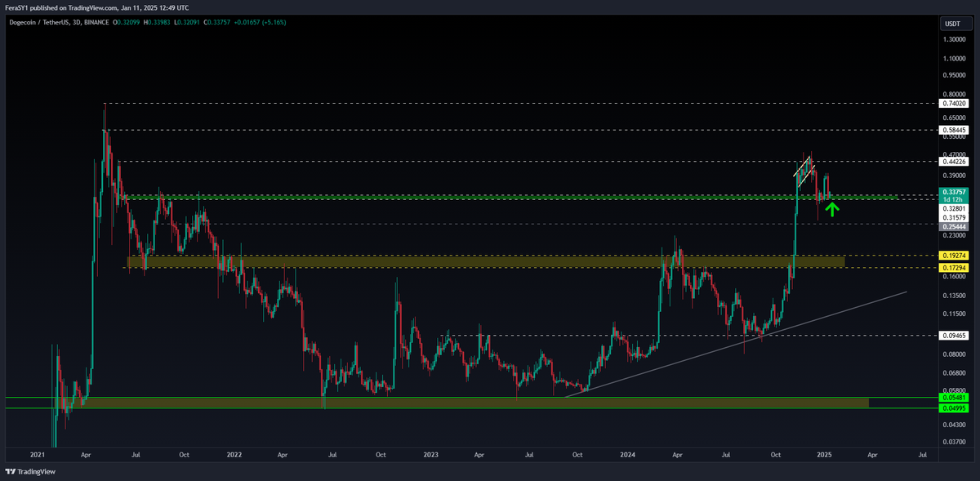Click the 1.10000 price axis tick
The height and width of the screenshot is (481, 980).
[955, 59]
